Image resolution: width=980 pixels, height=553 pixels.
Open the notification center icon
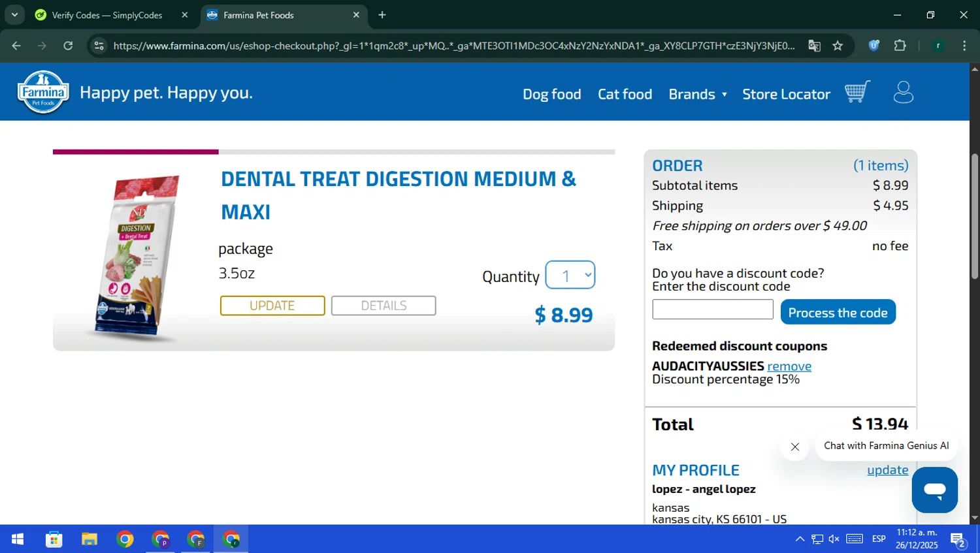(958, 540)
